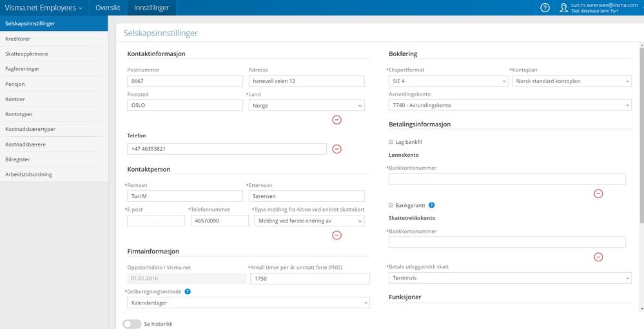
Task: Click the Funksjoner section heading
Action: [x=405, y=297]
